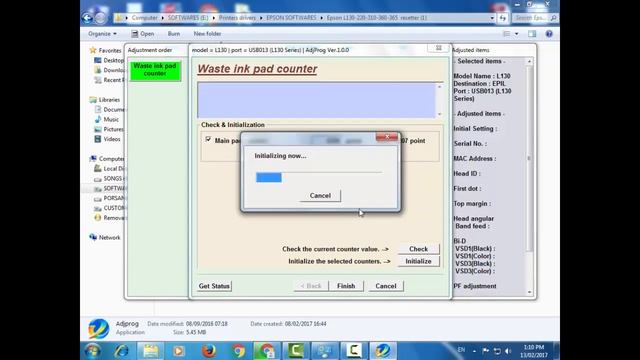Open the Organize dropdown menu
Screen dimensions: 640x360
click(102, 34)
